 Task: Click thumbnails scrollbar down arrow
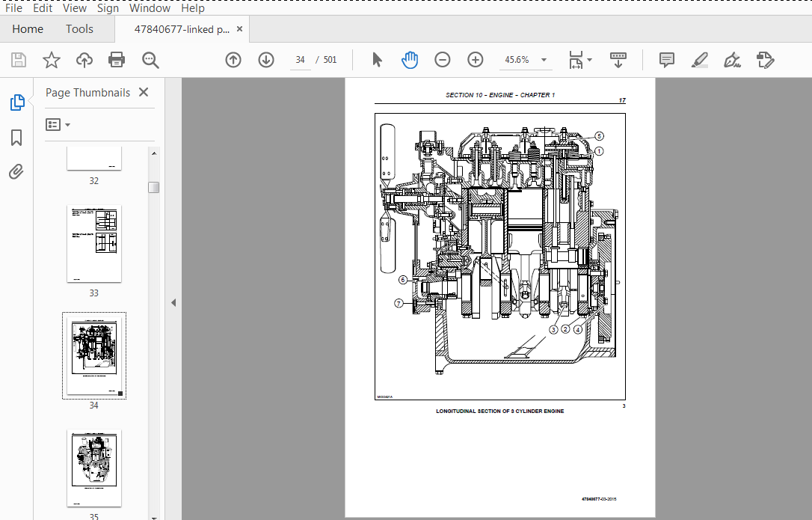click(x=154, y=517)
